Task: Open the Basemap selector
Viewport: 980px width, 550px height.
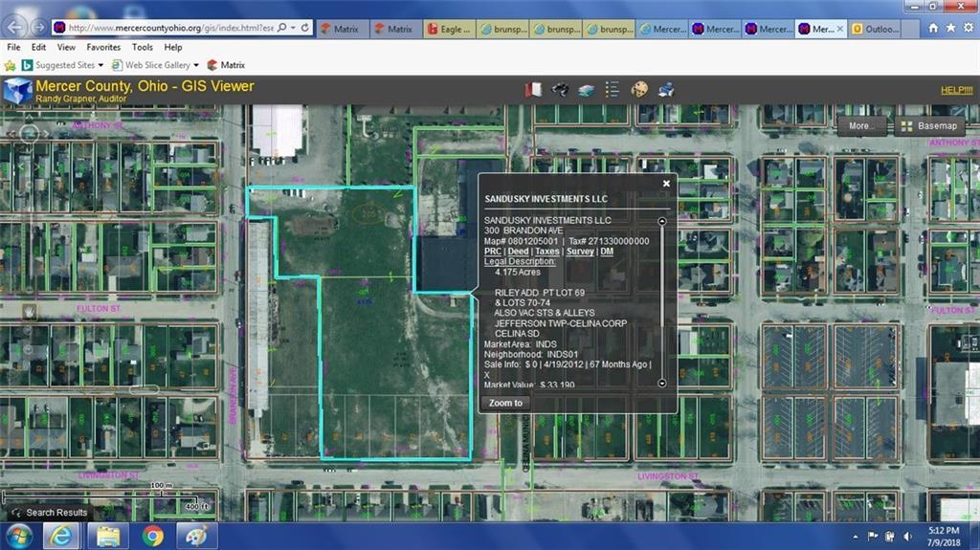Action: (929, 125)
